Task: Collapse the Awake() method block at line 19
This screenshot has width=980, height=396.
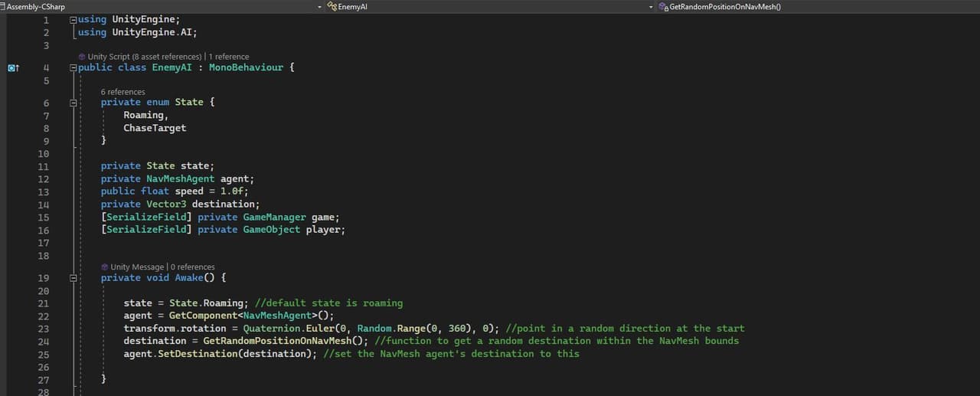Action: click(73, 278)
